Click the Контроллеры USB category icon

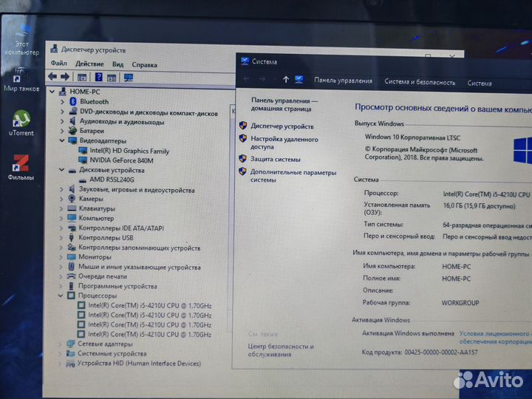tap(71, 237)
